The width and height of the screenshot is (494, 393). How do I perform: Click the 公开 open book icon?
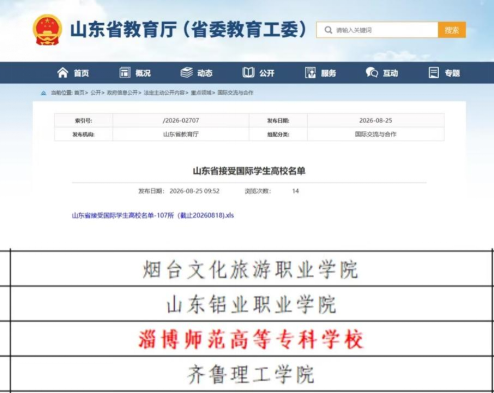(x=248, y=73)
